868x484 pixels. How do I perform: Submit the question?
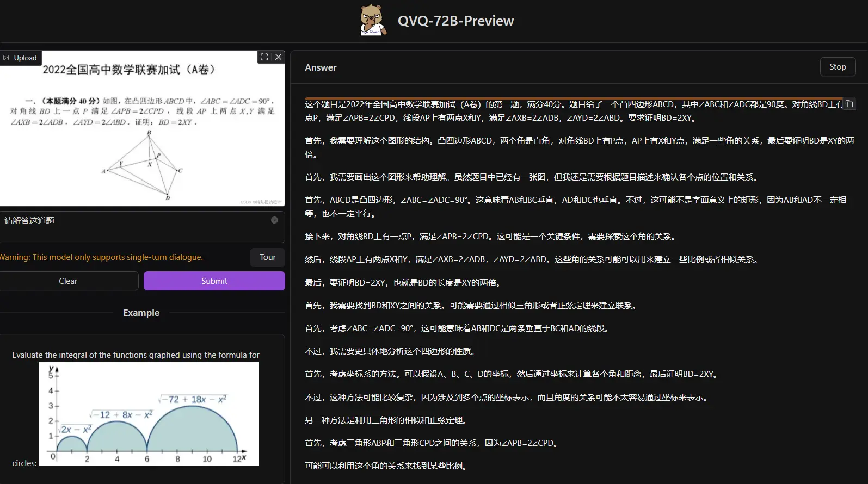click(214, 281)
